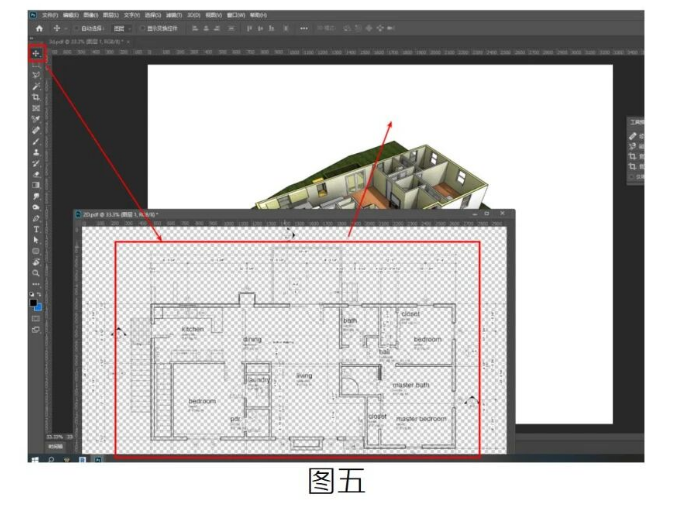Select the Horizontal Type tool
The image size is (679, 508).
point(36,229)
